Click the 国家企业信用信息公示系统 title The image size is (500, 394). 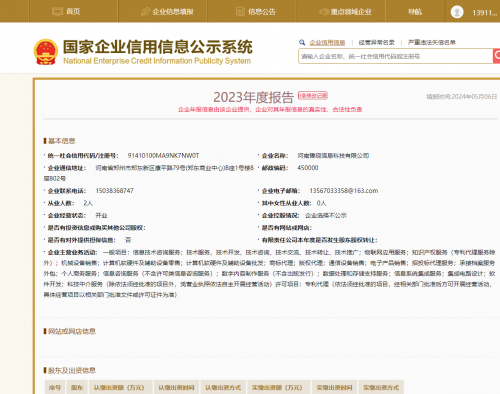pyautogui.click(x=158, y=47)
